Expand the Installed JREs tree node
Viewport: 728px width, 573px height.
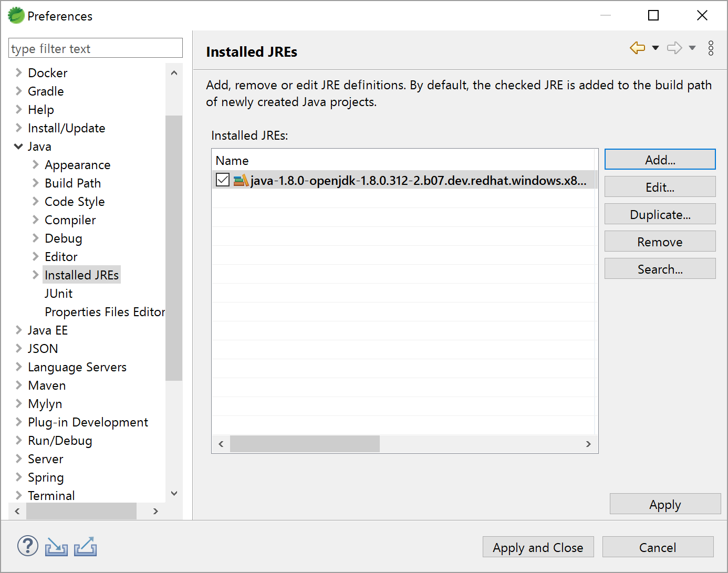[x=35, y=275]
